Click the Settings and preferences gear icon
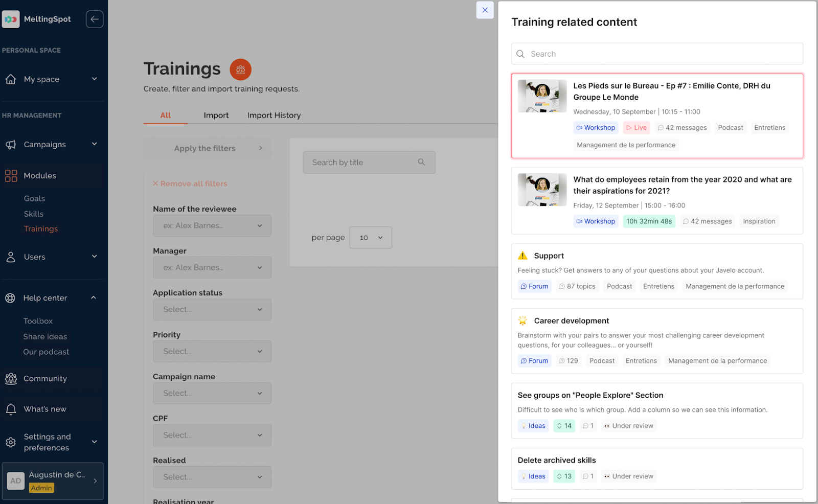Image resolution: width=818 pixels, height=504 pixels. 11,442
